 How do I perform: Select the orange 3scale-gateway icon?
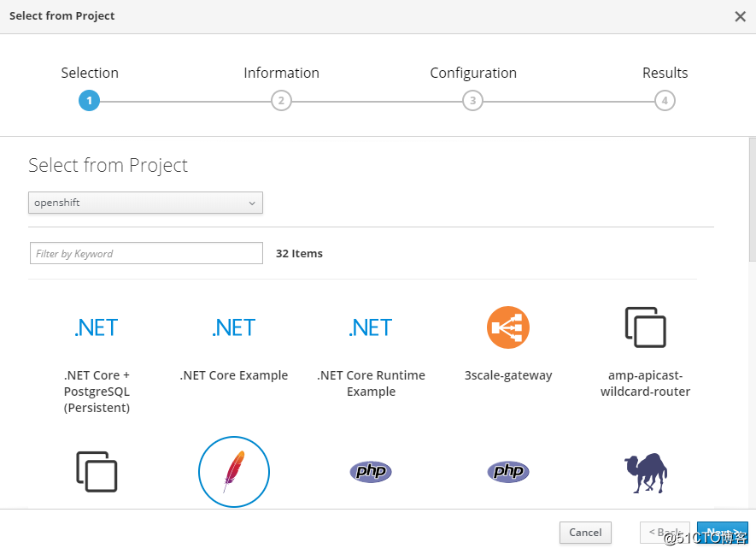coord(508,327)
